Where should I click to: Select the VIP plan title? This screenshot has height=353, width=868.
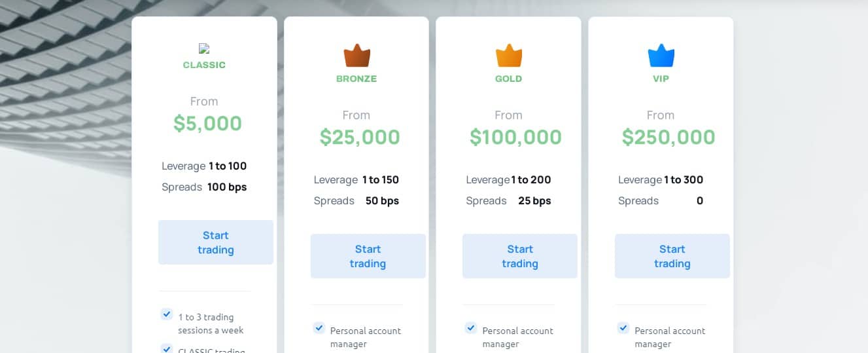(x=661, y=79)
